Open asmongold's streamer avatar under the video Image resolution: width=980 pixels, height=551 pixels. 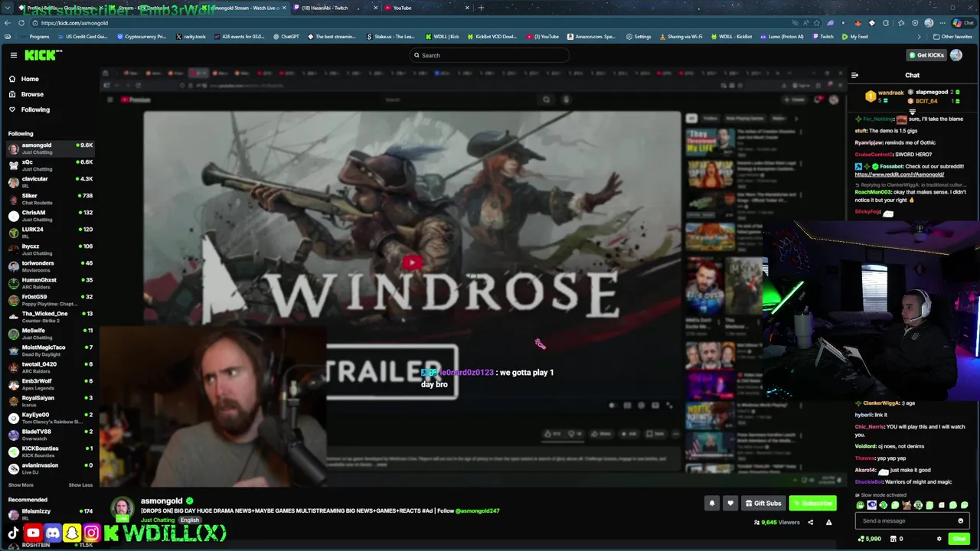(x=122, y=509)
